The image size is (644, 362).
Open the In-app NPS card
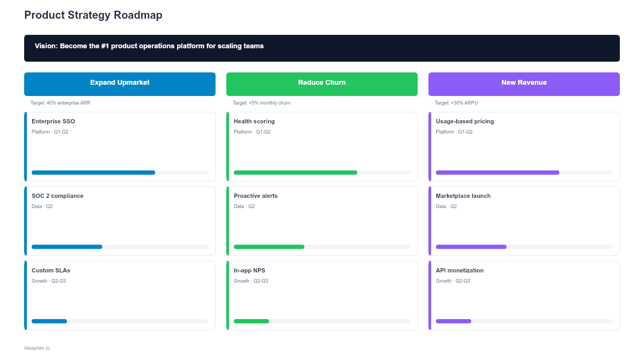click(322, 295)
